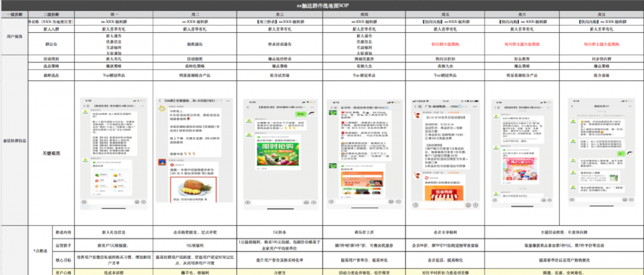
Task: Click 商品折上折 push content cell
Action: [364, 232]
